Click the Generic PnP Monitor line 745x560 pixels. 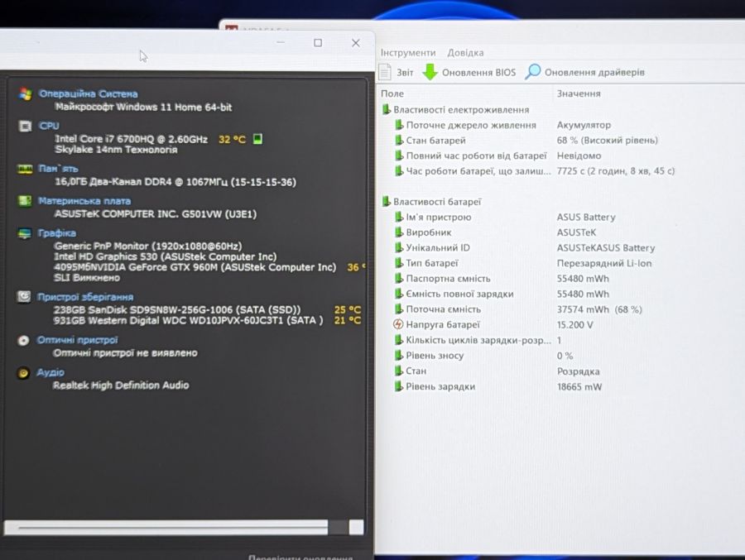[x=148, y=246]
